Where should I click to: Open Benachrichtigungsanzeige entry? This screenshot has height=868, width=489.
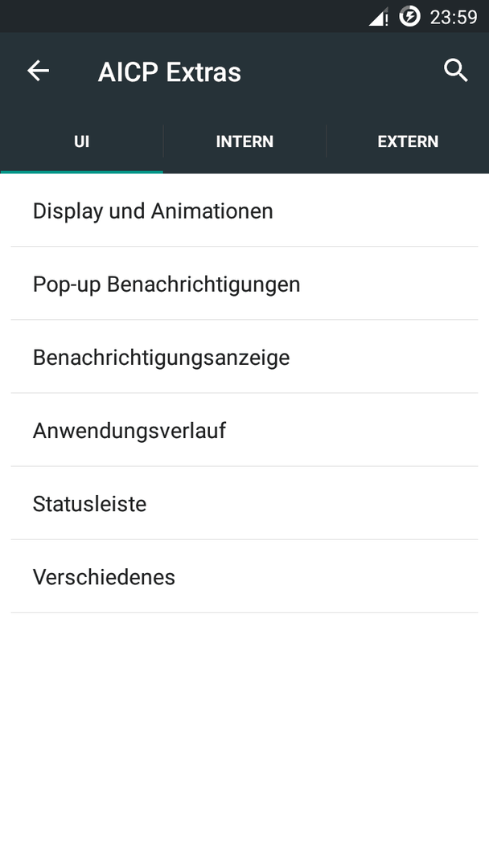pyautogui.click(x=244, y=357)
